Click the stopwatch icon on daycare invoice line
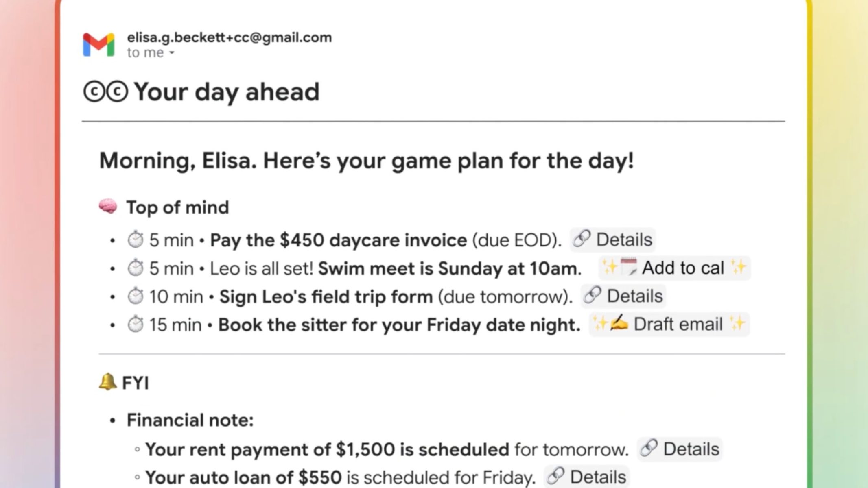Viewport: 868px width, 488px height. 136,240
